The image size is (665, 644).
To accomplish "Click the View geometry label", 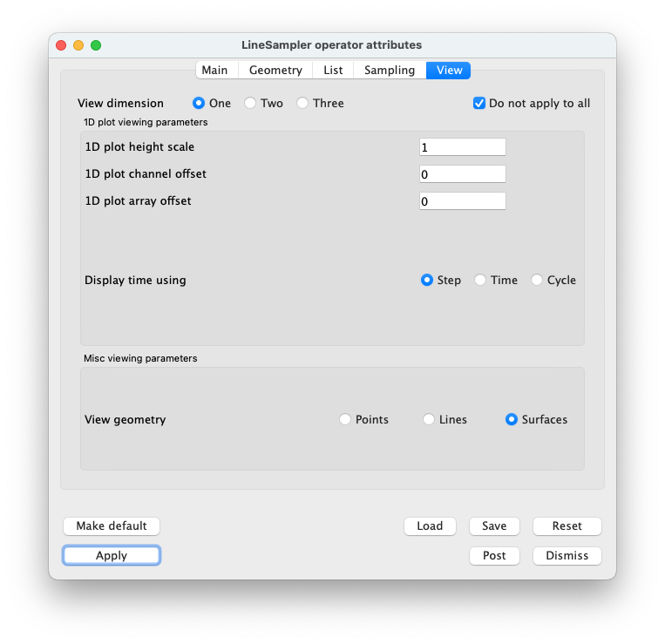I will click(x=126, y=420).
